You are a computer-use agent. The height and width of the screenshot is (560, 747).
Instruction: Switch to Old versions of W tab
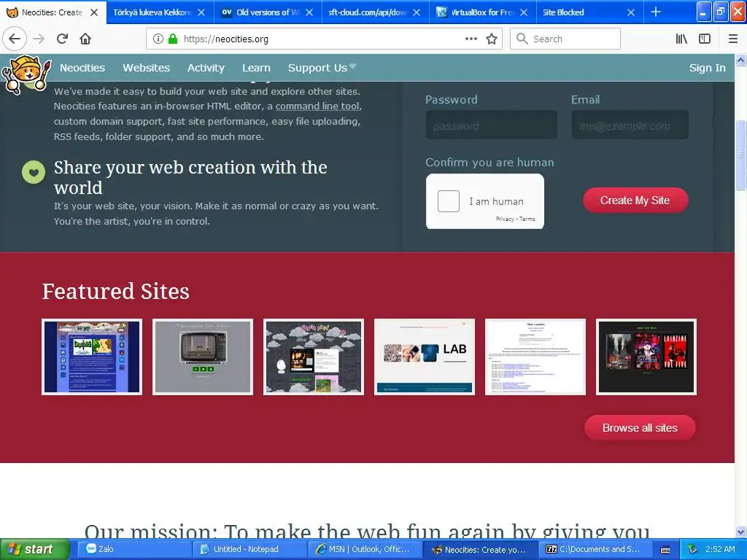coord(267,12)
